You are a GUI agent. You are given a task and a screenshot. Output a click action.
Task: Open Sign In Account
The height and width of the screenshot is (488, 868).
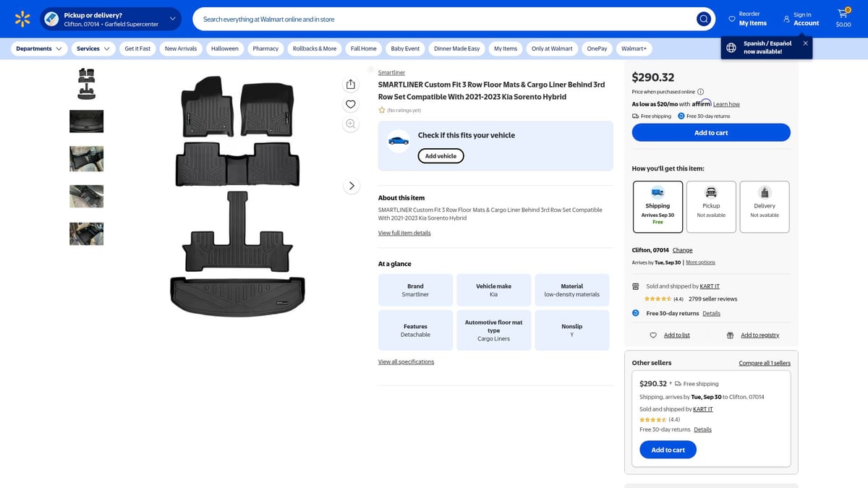(x=801, y=19)
